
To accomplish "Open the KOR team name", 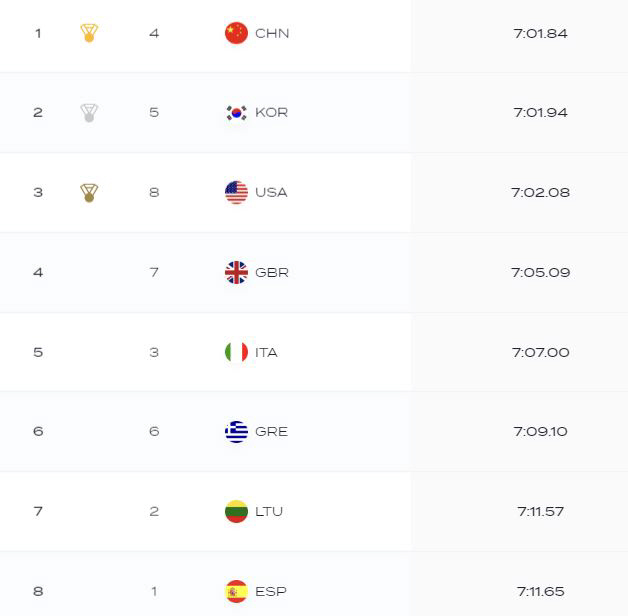I will [272, 113].
